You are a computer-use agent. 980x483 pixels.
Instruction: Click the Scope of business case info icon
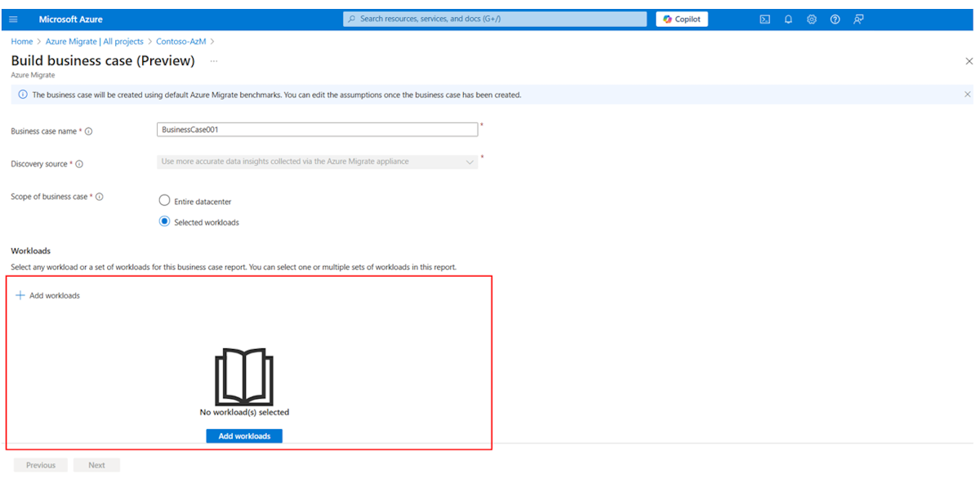pos(100,196)
